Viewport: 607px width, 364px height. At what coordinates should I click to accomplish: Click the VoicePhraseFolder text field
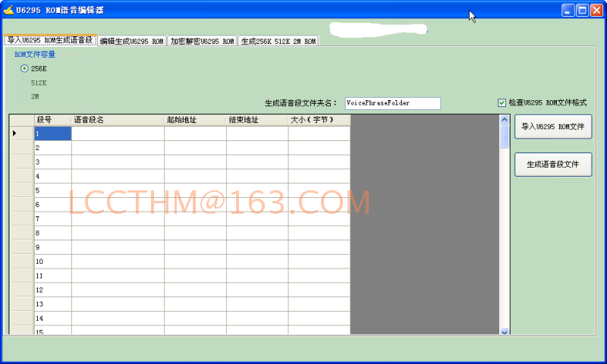pos(392,103)
